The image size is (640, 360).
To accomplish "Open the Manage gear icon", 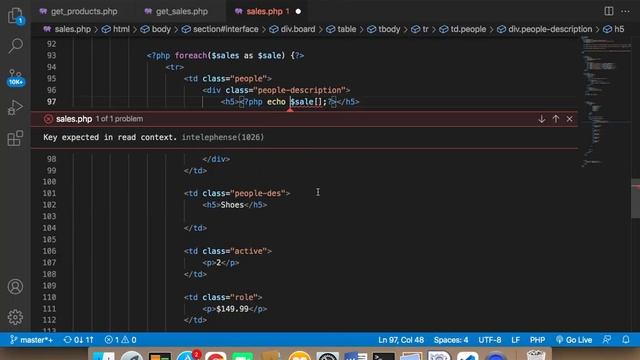I will point(16,317).
